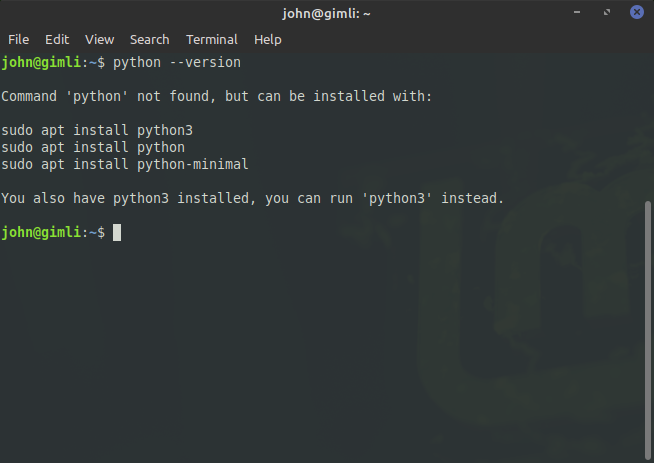The image size is (654, 463).
Task: Click the first green john@gimli prompt
Action: (x=41, y=63)
